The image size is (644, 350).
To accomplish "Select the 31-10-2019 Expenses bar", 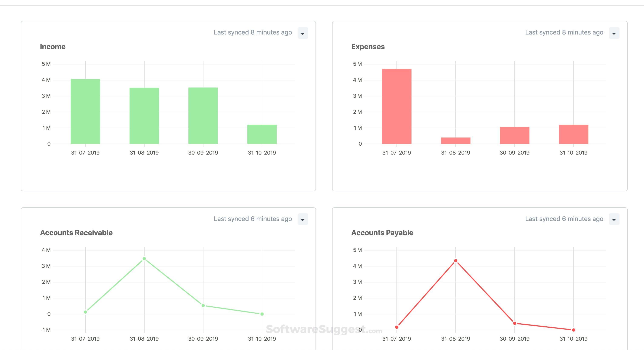I will pos(574,134).
